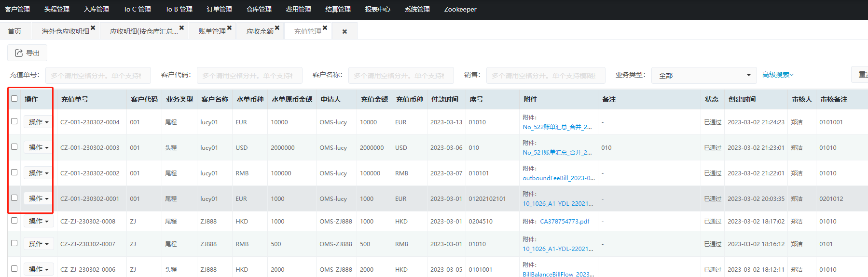Expand 高级搜索 advanced search

778,75
